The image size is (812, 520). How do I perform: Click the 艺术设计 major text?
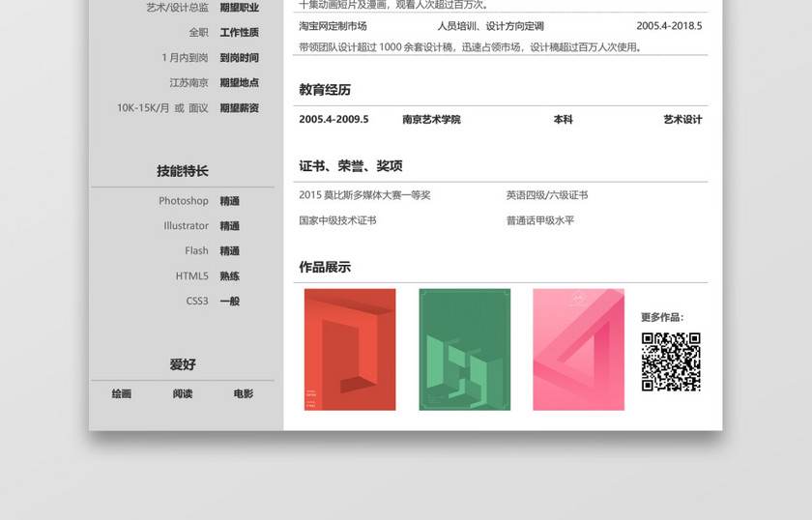[x=682, y=119]
